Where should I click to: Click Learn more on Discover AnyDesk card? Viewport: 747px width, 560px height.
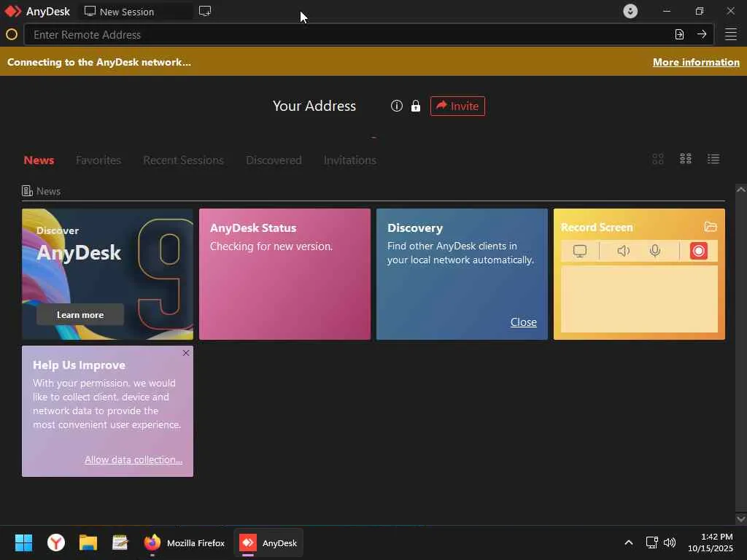(80, 315)
